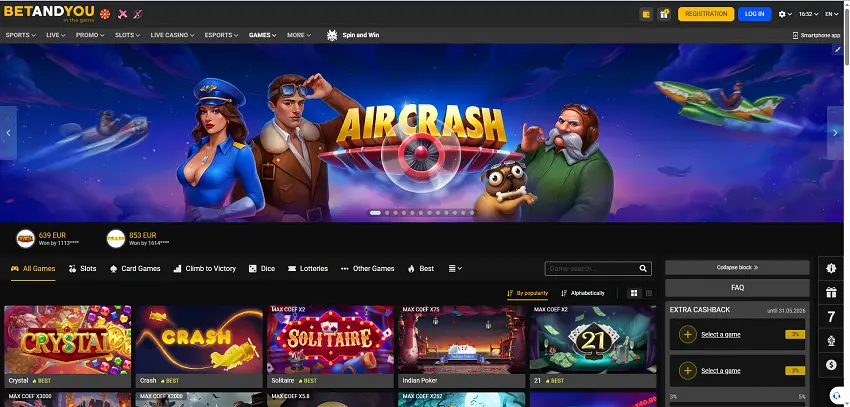Select the Best games tab
Screen dimensions: 850x407
click(x=421, y=268)
